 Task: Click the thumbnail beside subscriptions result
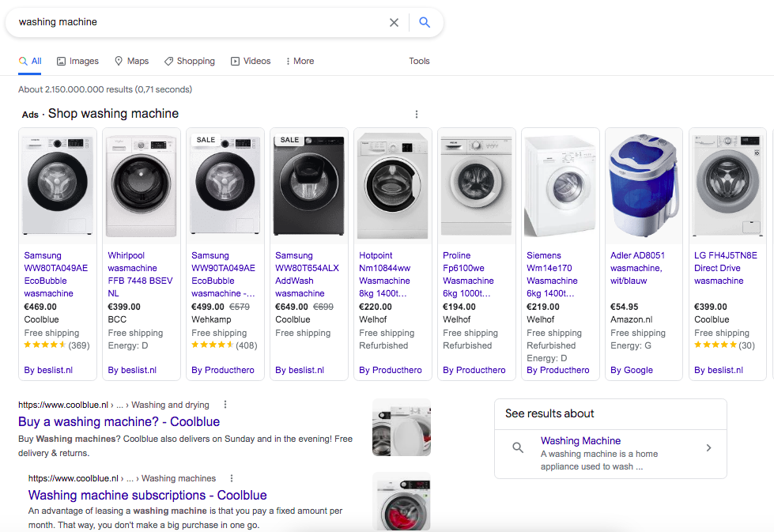pos(402,501)
